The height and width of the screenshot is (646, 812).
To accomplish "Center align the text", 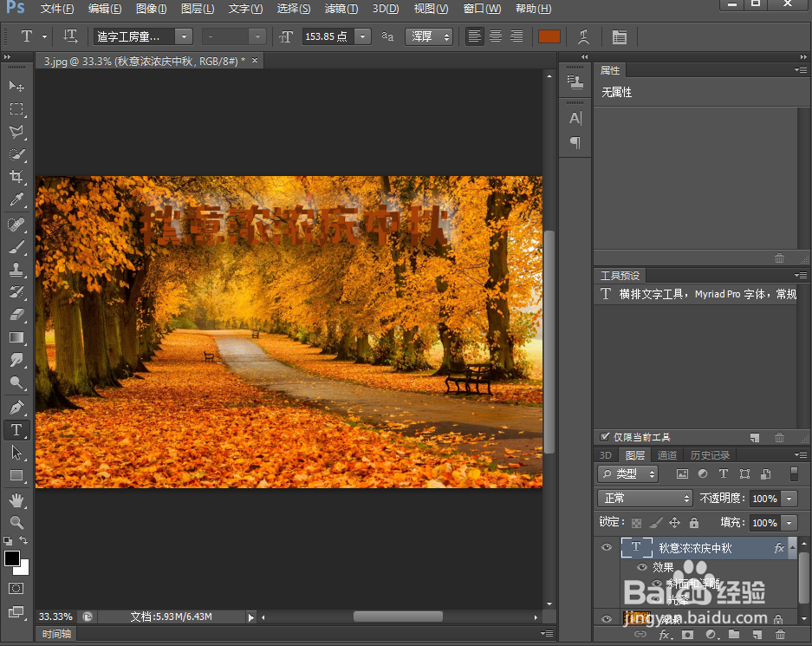I will [496, 36].
